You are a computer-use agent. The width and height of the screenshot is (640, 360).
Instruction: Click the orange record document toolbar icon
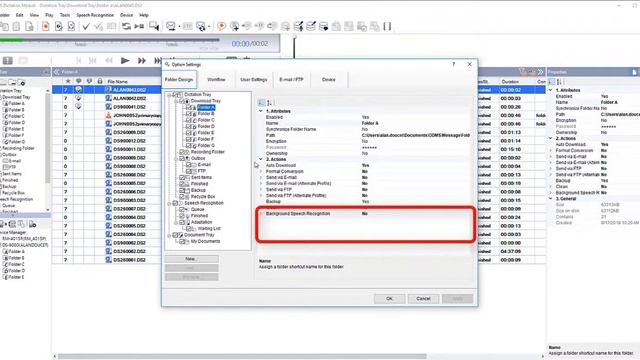coord(45,27)
